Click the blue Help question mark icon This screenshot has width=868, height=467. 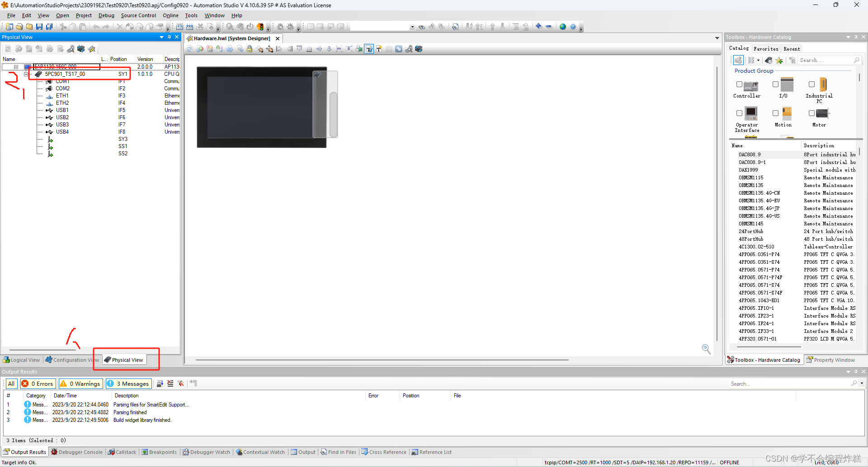coord(573,27)
